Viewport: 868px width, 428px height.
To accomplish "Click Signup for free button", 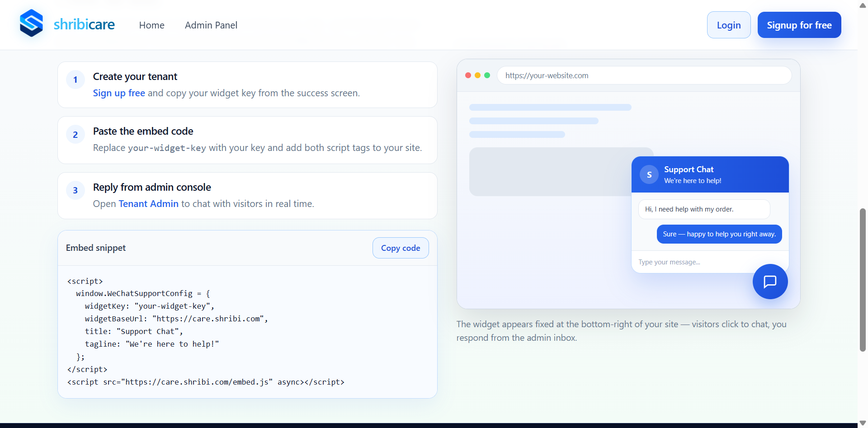I will pos(799,25).
